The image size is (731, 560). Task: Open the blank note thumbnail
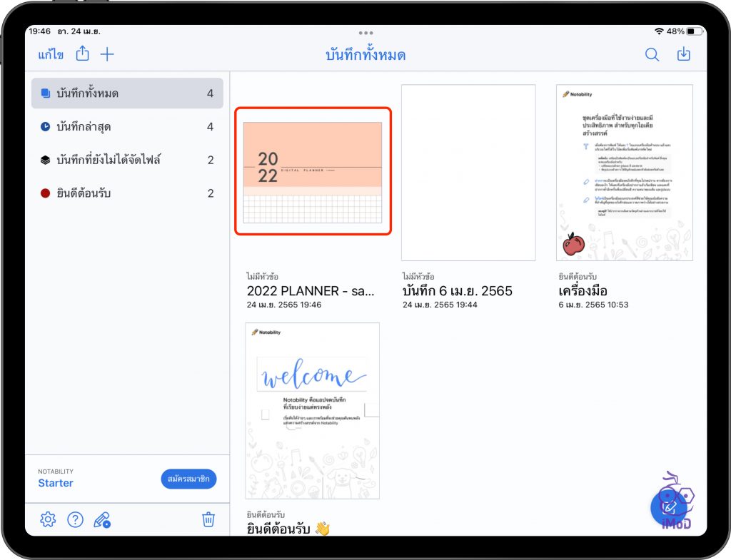[x=468, y=173]
